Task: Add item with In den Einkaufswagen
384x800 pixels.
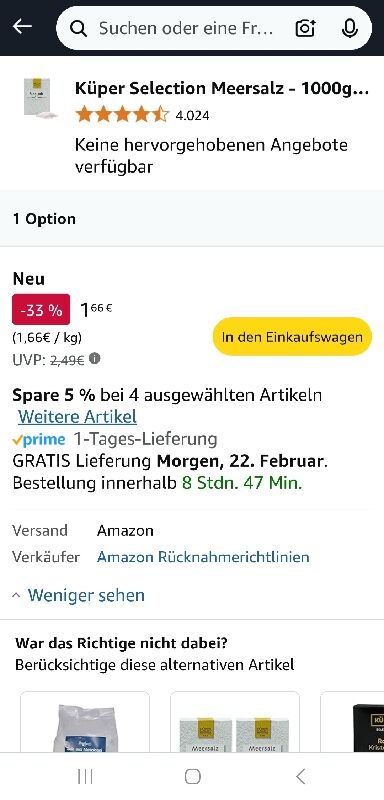Action: (x=292, y=337)
